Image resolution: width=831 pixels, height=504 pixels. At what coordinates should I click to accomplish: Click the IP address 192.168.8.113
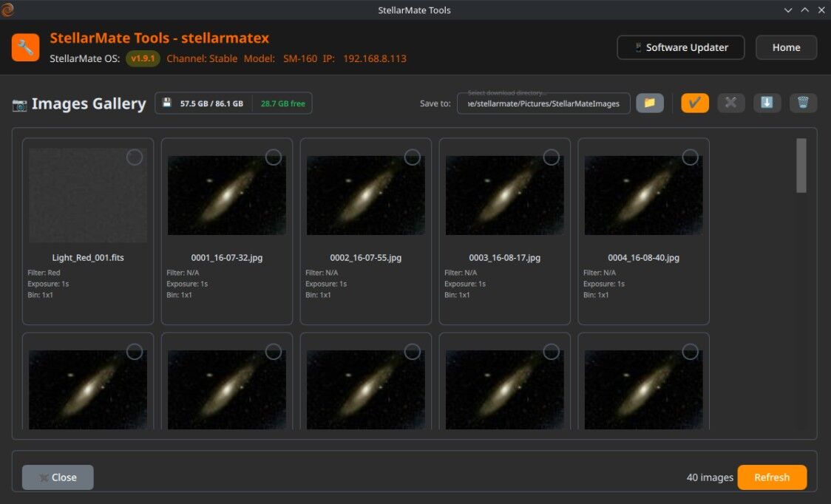click(375, 58)
